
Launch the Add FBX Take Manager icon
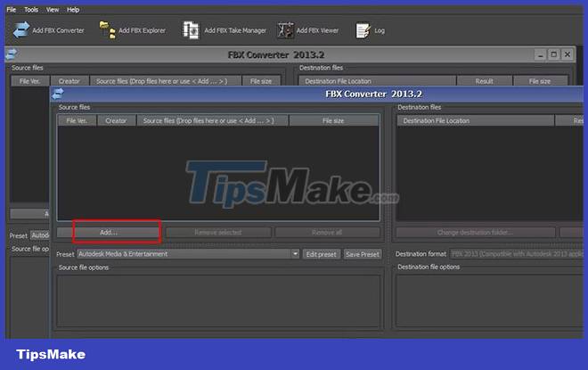[x=191, y=30]
